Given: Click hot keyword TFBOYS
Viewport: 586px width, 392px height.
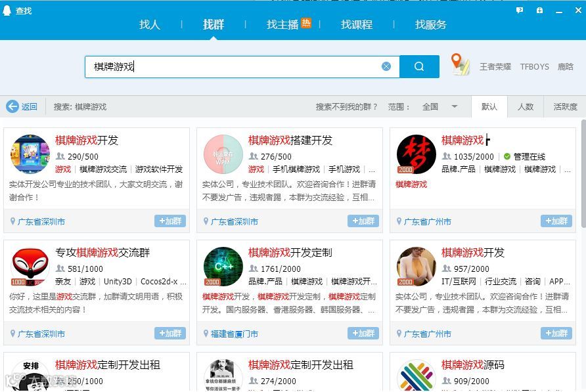Looking at the screenshot, I should pos(534,66).
